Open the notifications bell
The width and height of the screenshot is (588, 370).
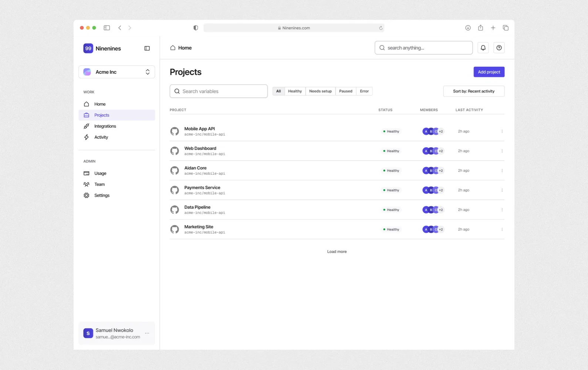coord(483,48)
